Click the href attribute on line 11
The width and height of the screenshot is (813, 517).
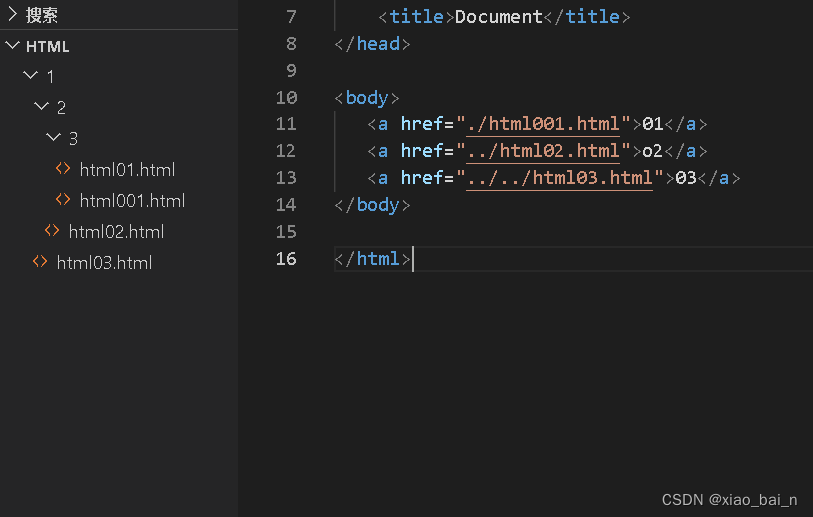click(422, 124)
